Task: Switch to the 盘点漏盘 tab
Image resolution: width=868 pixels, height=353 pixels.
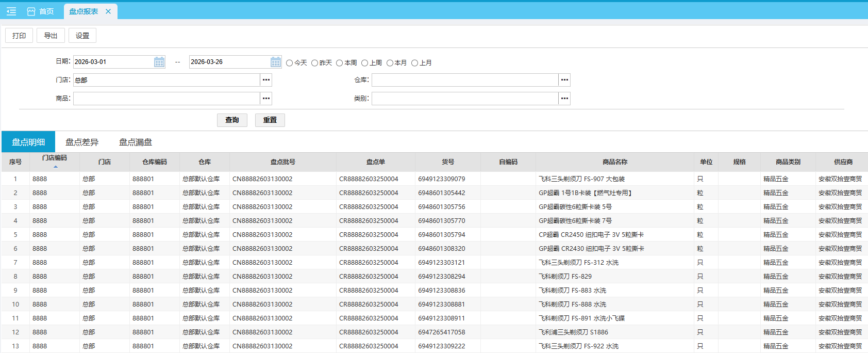Action: tap(136, 142)
